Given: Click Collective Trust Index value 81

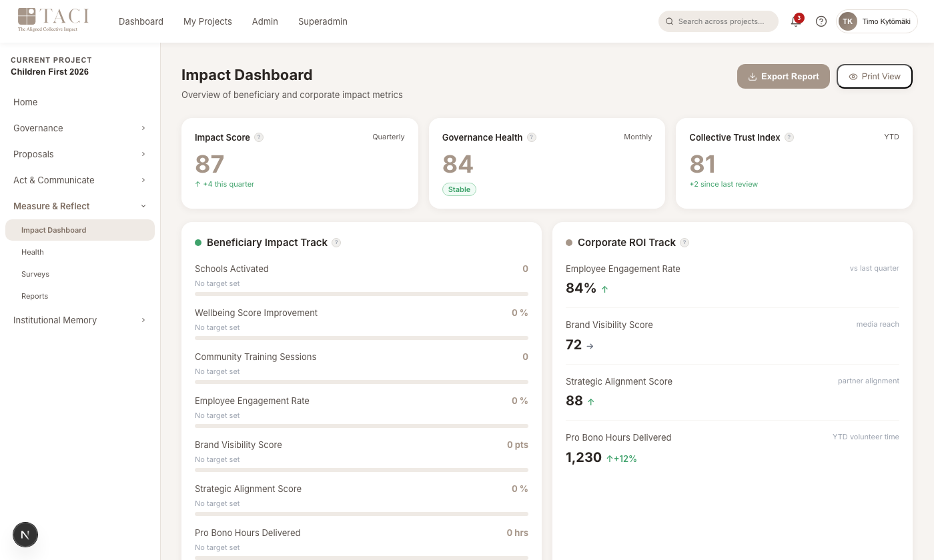Looking at the screenshot, I should tap(703, 164).
